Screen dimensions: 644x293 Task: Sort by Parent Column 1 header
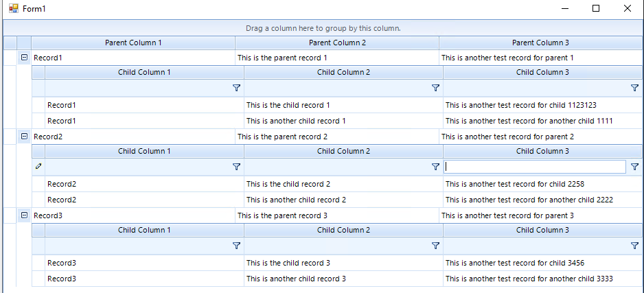point(133,43)
